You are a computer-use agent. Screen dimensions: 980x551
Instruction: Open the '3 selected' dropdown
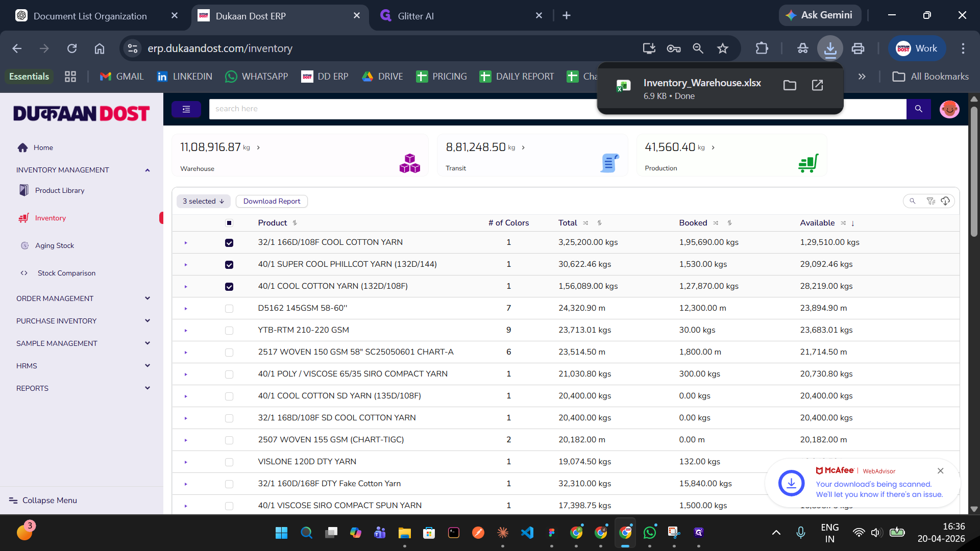pyautogui.click(x=203, y=201)
